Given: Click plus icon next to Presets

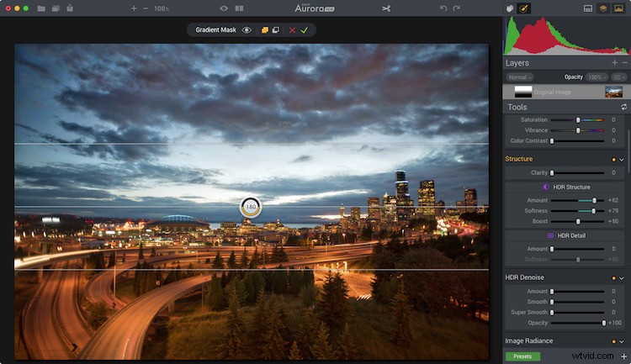Looking at the screenshot, I should click(624, 356).
